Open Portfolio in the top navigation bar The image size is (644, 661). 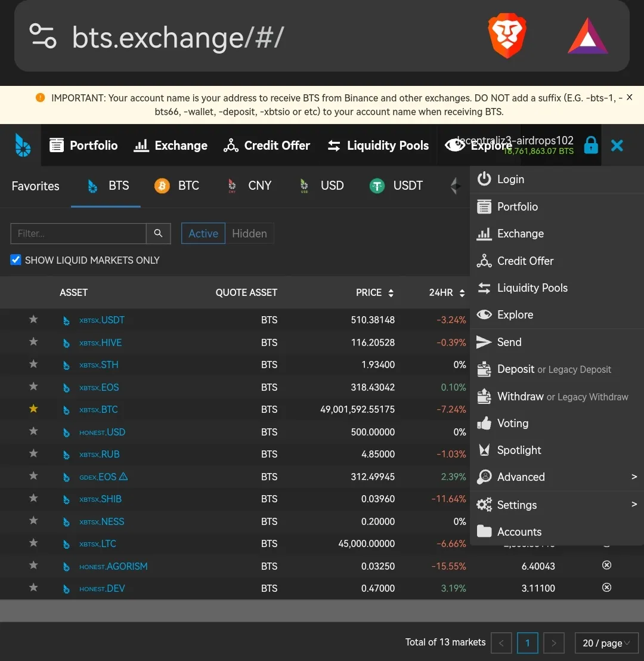coord(83,146)
